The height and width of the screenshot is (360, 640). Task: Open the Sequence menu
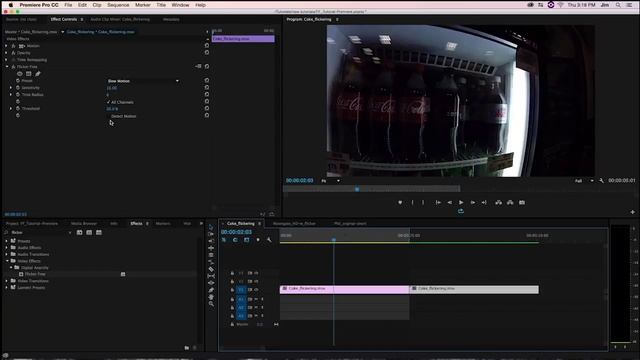click(x=118, y=5)
